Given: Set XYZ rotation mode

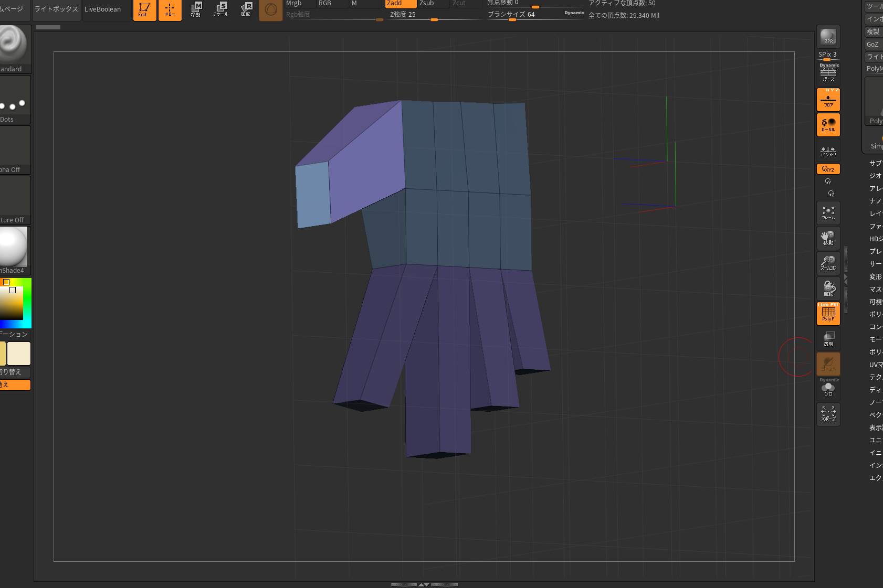Looking at the screenshot, I should [x=828, y=169].
